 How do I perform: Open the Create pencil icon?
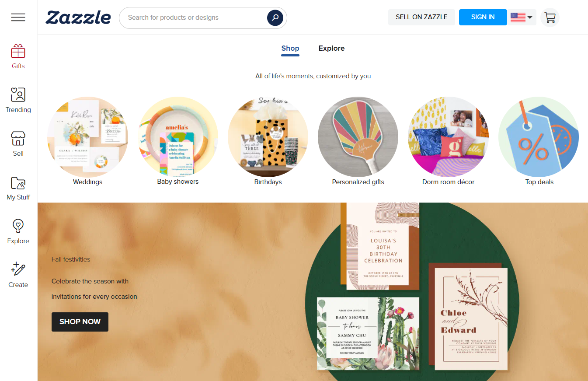click(x=18, y=269)
